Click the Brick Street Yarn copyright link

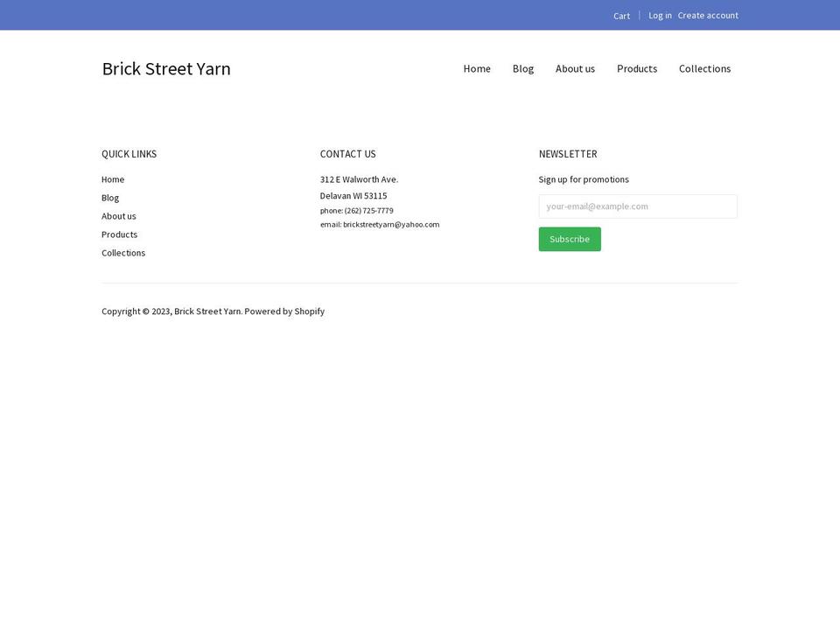pyautogui.click(x=207, y=311)
